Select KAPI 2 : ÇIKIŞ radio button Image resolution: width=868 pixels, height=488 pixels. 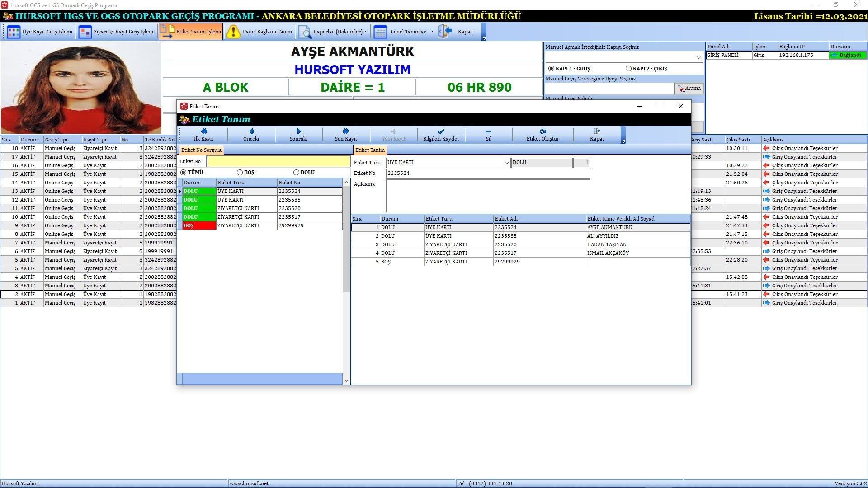629,68
